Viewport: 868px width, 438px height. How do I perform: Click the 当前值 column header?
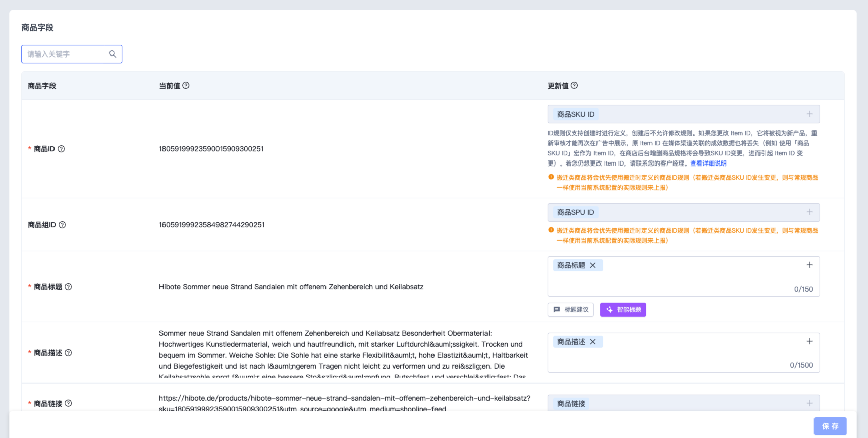point(170,86)
